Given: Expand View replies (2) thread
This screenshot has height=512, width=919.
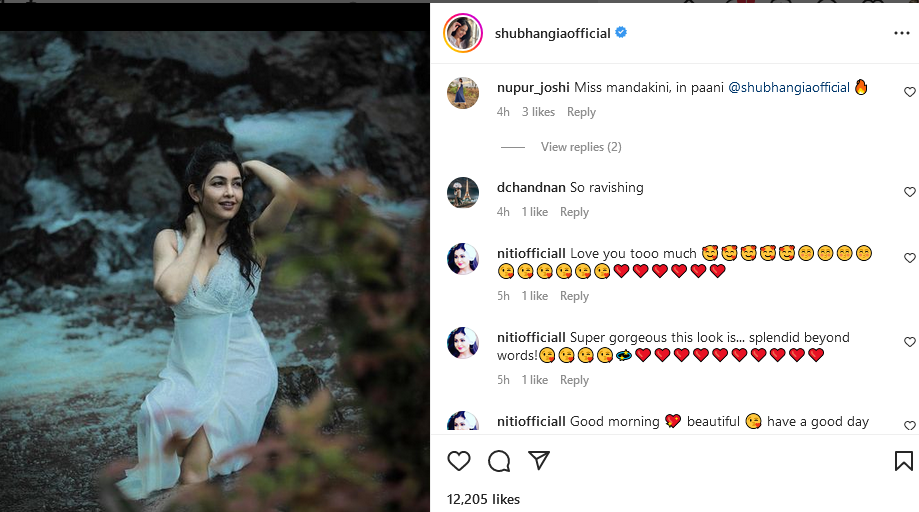Looking at the screenshot, I should tap(581, 147).
